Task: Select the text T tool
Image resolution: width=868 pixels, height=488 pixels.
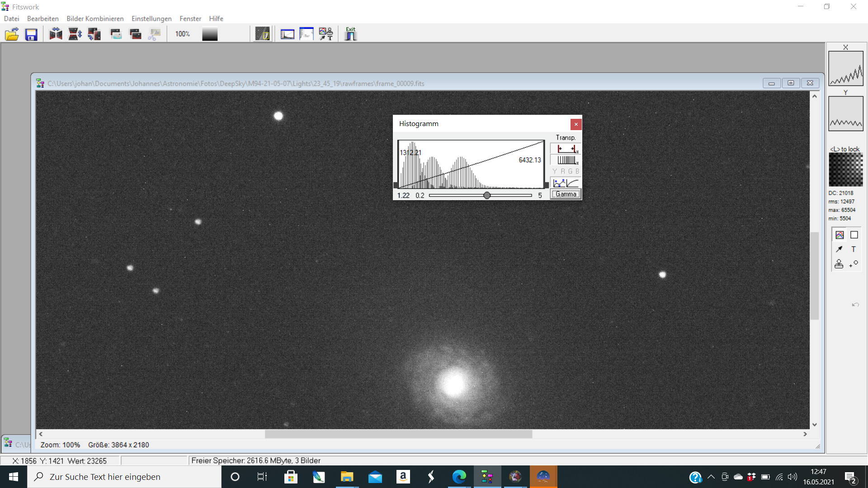Action: (854, 249)
